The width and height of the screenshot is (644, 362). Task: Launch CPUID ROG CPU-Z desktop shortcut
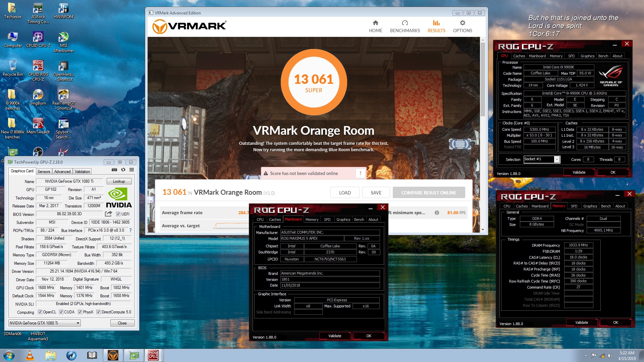click(38, 70)
